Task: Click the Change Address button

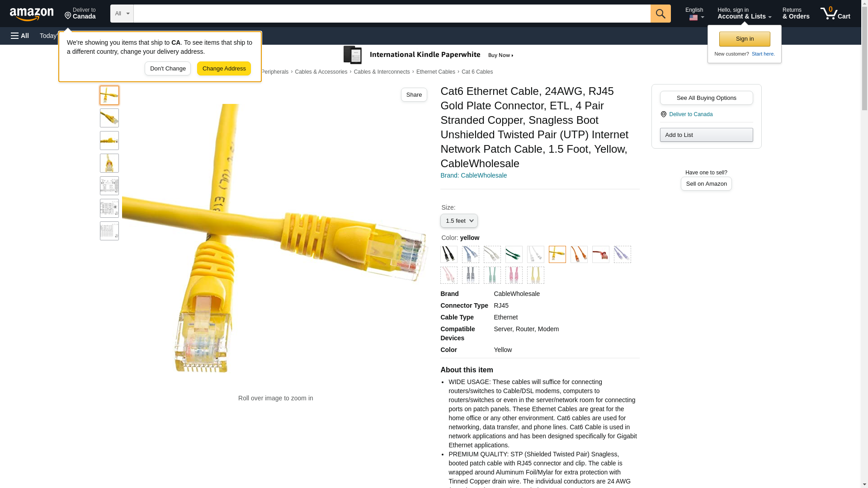Action: point(224,69)
